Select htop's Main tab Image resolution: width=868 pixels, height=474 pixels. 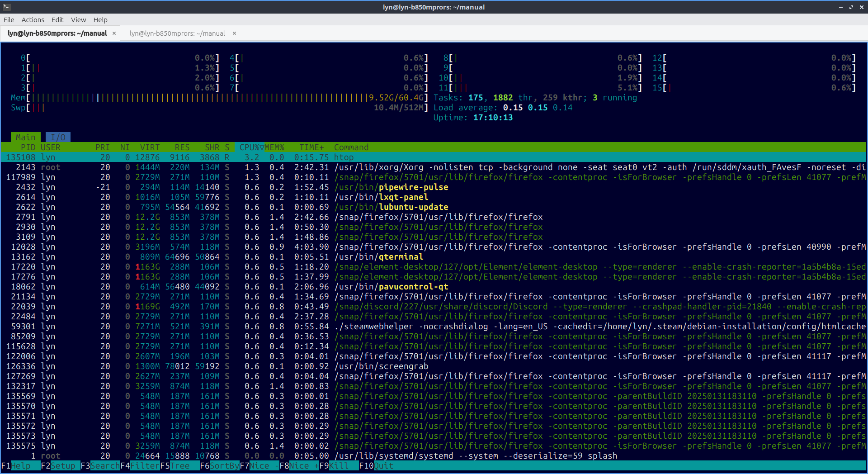(x=25, y=137)
